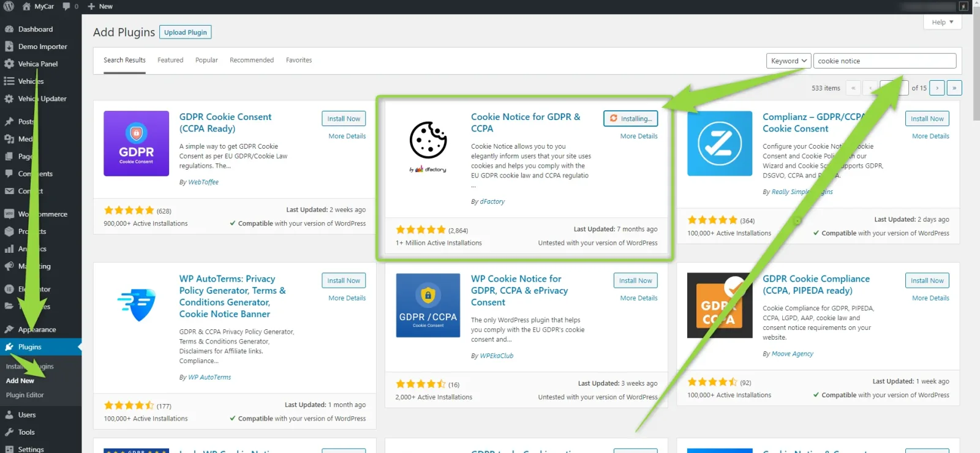Click the Vehicles list icon in sidebar
Viewport: 980px width, 453px height.
coord(9,81)
